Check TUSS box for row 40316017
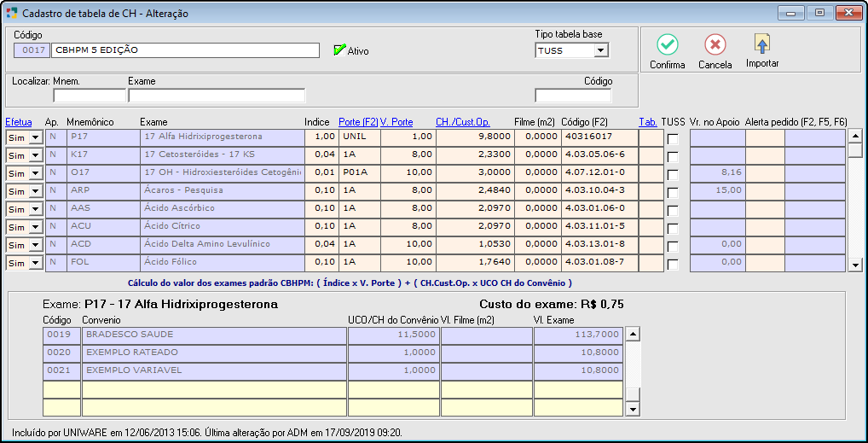 click(673, 140)
